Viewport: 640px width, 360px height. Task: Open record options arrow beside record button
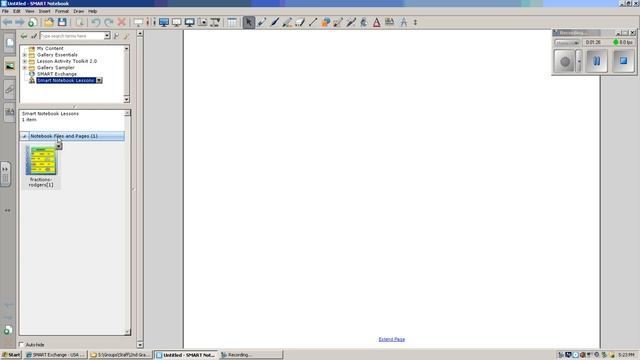click(579, 61)
